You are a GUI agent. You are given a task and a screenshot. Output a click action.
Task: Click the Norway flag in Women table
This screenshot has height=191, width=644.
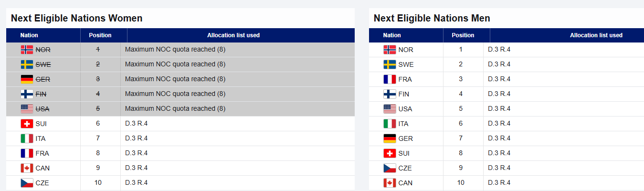coord(27,50)
